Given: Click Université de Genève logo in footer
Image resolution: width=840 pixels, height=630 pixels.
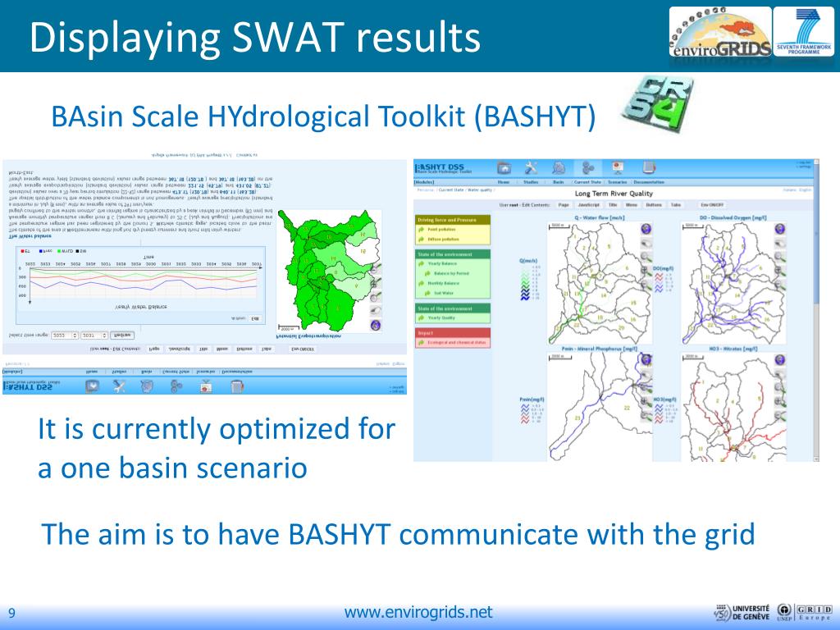Looking at the screenshot, I should 742,612.
